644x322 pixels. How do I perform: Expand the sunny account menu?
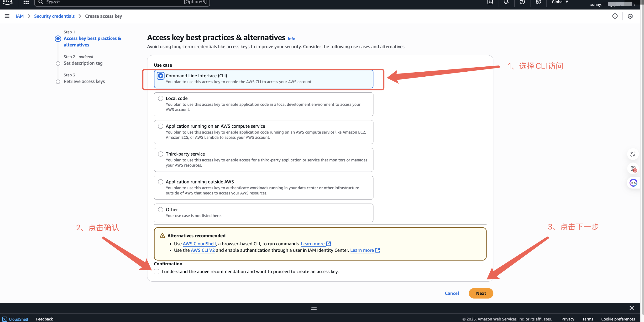pos(596,4)
